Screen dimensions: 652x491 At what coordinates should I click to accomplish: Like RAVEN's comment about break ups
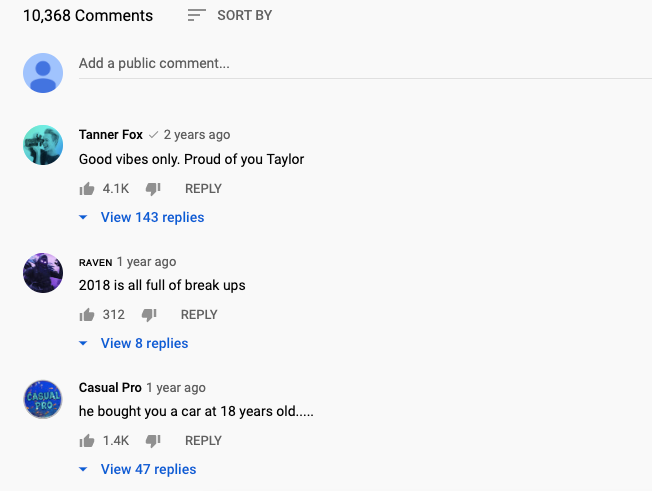tap(87, 315)
